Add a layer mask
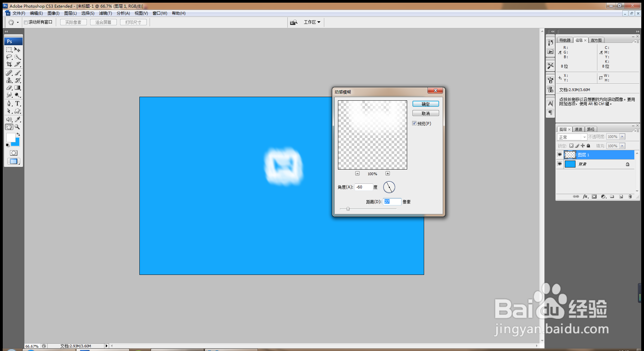 click(x=594, y=196)
